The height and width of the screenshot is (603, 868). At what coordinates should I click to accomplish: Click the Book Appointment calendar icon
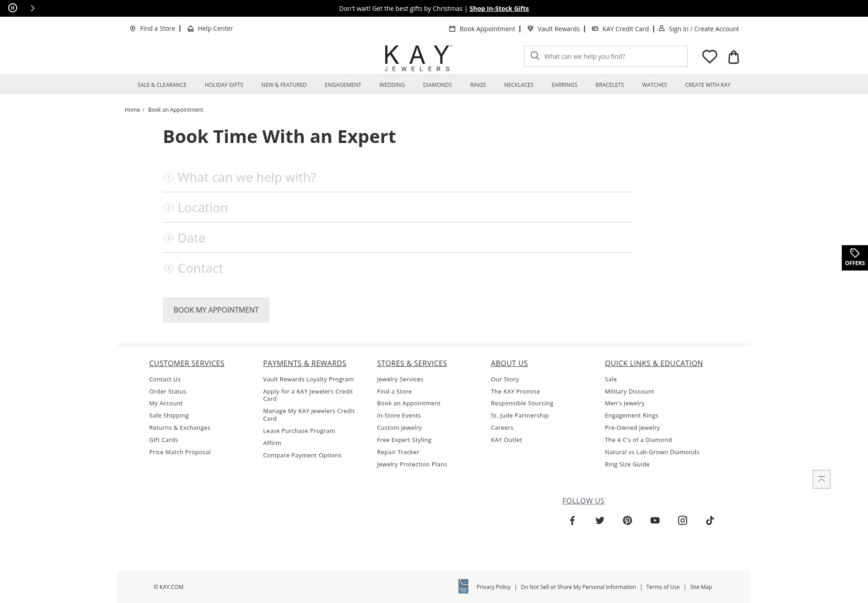[x=452, y=29]
